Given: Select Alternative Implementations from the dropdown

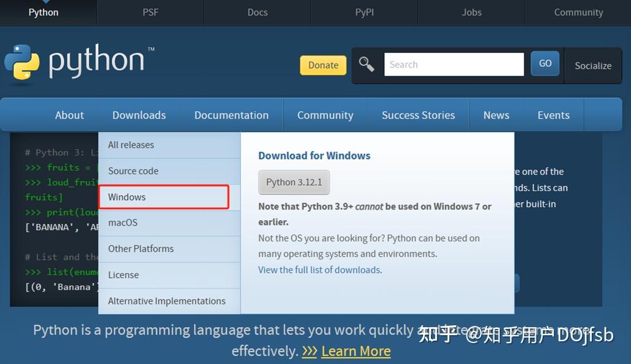Looking at the screenshot, I should 166,301.
